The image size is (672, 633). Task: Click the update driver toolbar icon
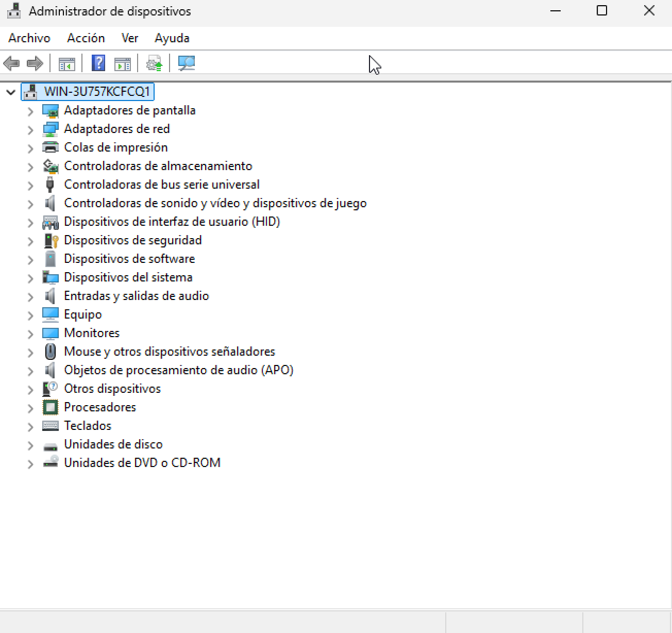click(154, 63)
